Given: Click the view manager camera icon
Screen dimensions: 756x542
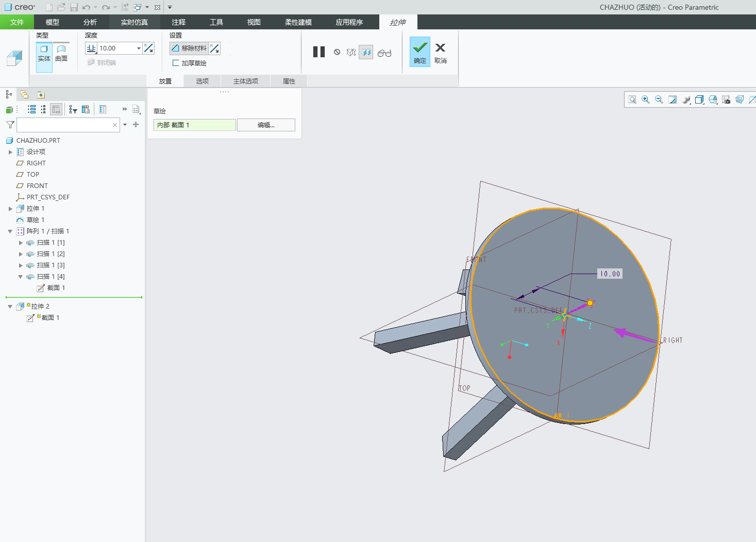Looking at the screenshot, I should (726, 99).
